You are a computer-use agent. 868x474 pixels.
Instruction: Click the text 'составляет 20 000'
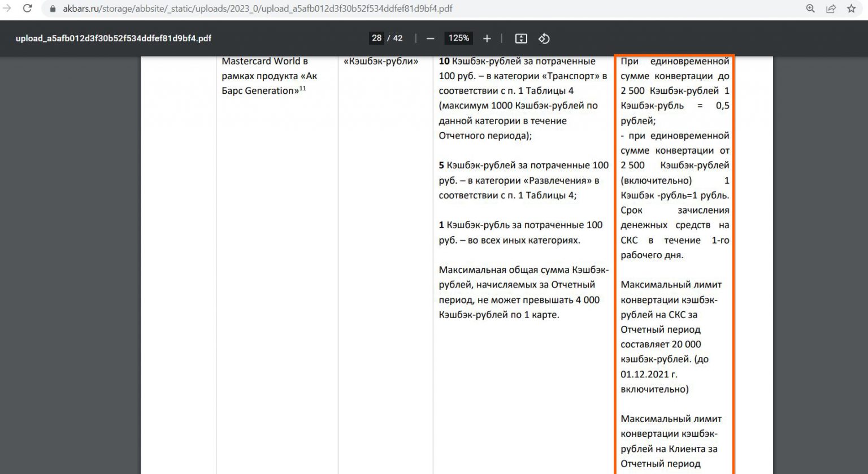click(661, 344)
